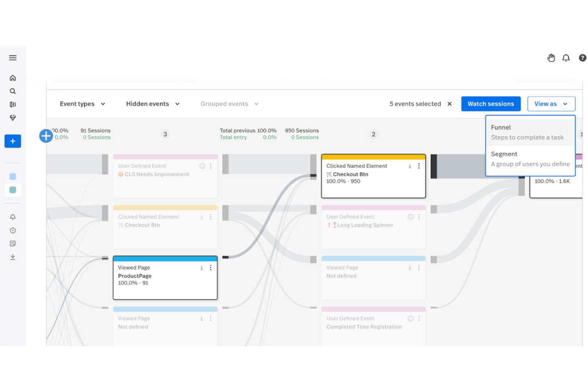Expand Hidden events dropdown

tap(153, 104)
